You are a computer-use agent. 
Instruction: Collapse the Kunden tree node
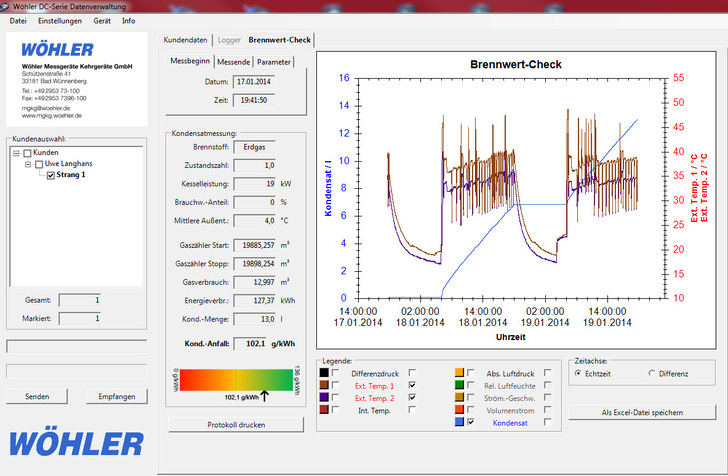(x=16, y=153)
